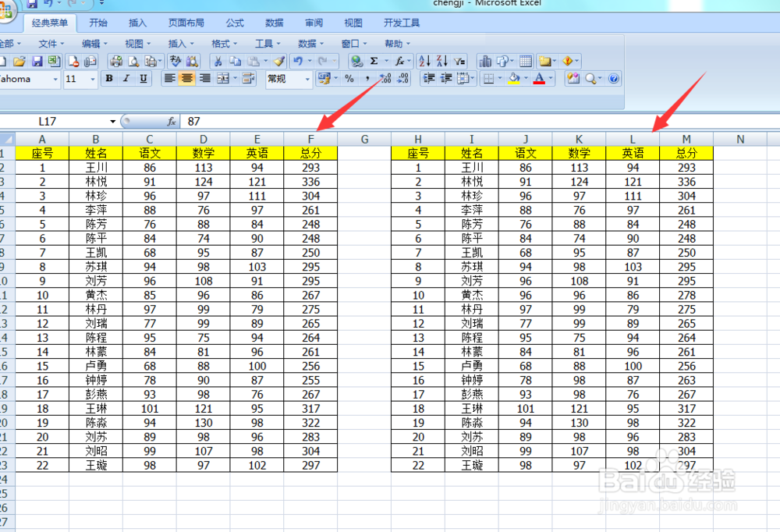The image size is (780, 532).
Task: Open the font name Tahoma dropdown
Action: pyautogui.click(x=55, y=79)
